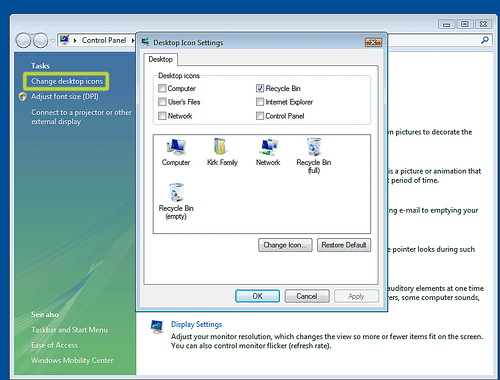Screen dimensions: 500x380
Task: Open Connect to a projector link
Action: [81, 117]
